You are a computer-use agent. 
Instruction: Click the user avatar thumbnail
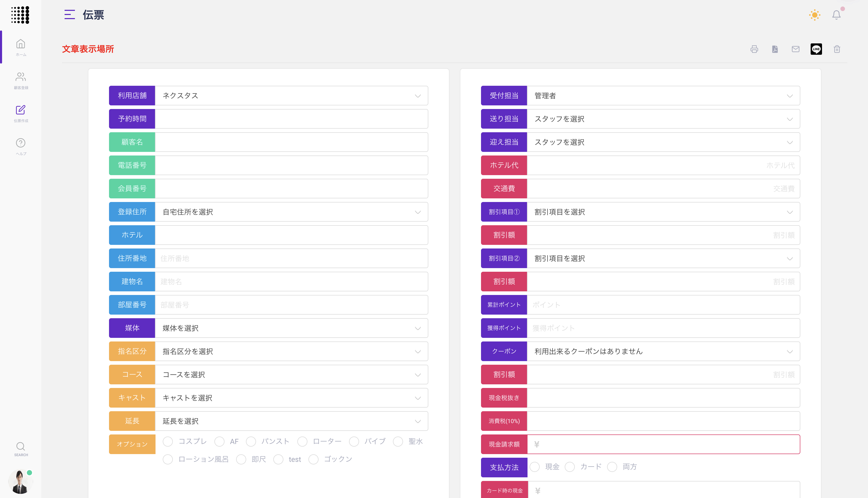pyautogui.click(x=20, y=482)
